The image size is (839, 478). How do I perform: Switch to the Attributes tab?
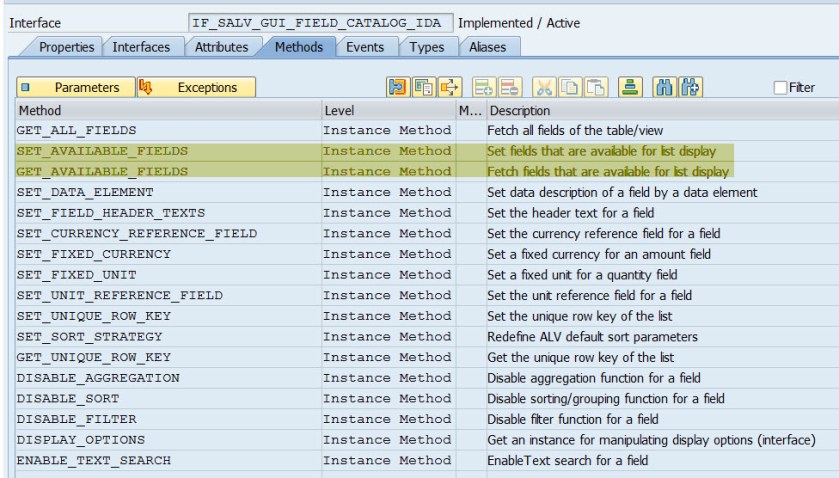[x=222, y=47]
